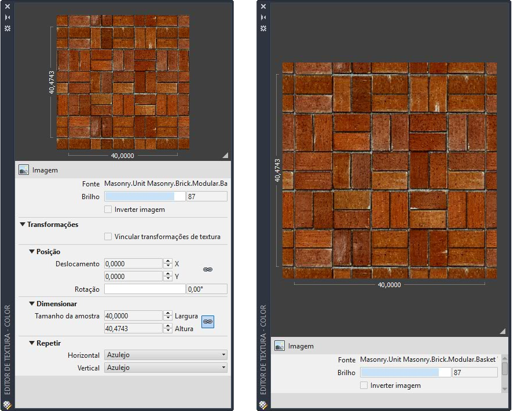This screenshot has height=411, width=532.
Task: Click the Fonte texture name in the right panel
Action: [427, 359]
